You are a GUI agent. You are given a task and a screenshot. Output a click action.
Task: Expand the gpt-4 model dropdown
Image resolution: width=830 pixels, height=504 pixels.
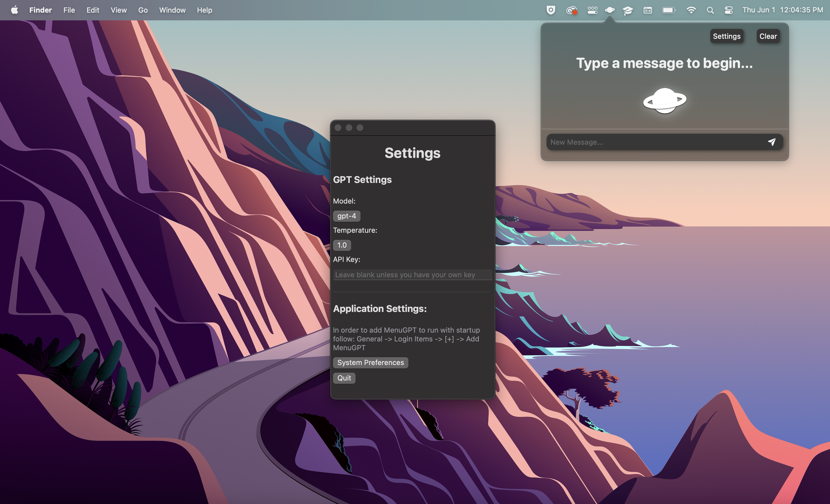coord(346,216)
